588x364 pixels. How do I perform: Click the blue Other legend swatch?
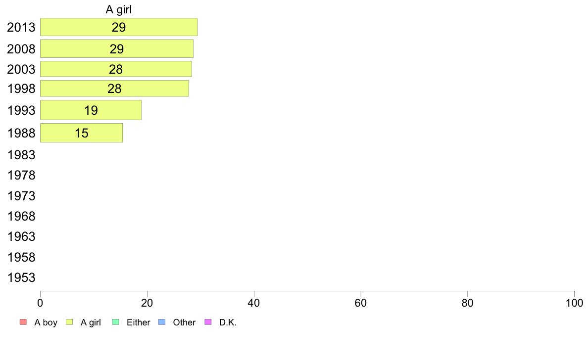coord(162,322)
